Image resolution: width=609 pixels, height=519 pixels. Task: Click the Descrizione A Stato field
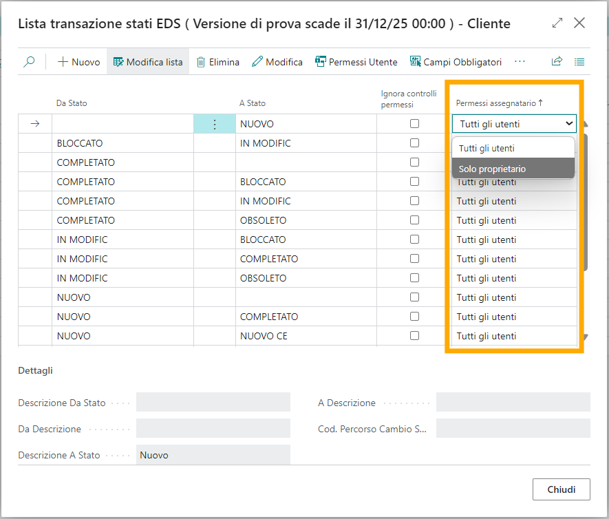pos(212,455)
